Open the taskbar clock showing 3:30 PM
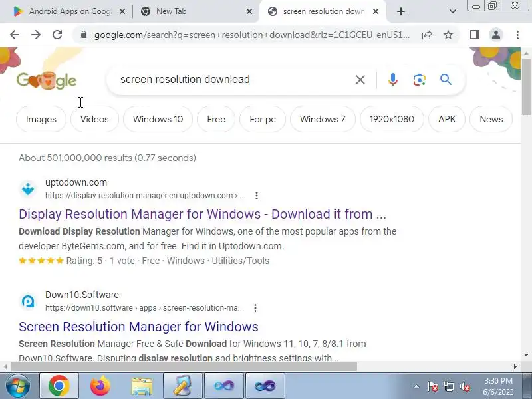The image size is (532, 399). click(498, 386)
